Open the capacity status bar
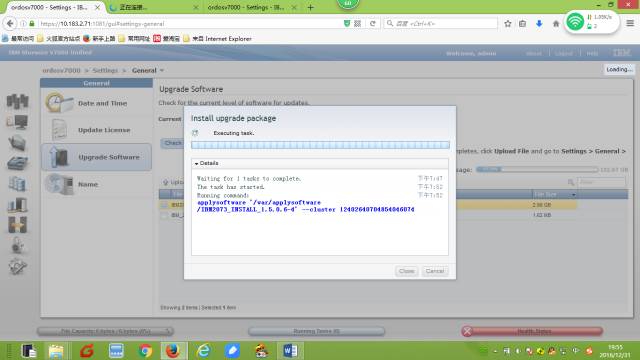 [x=105, y=331]
